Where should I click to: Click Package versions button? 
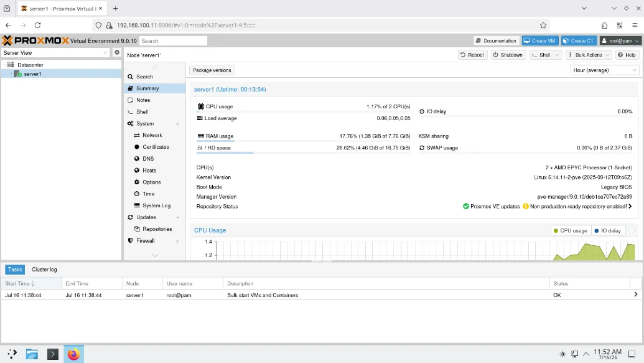[212, 70]
